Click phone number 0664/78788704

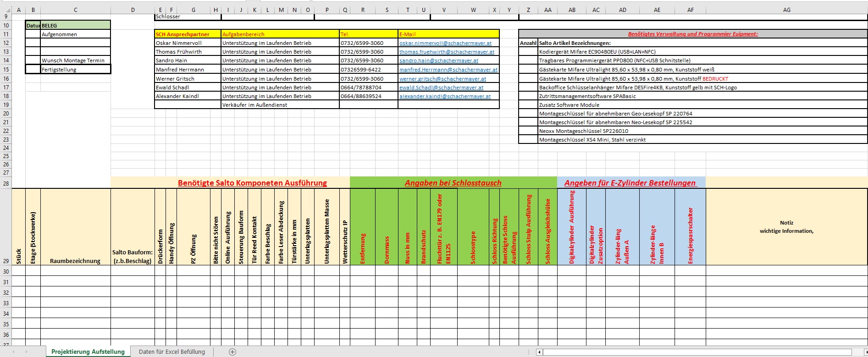coord(369,88)
